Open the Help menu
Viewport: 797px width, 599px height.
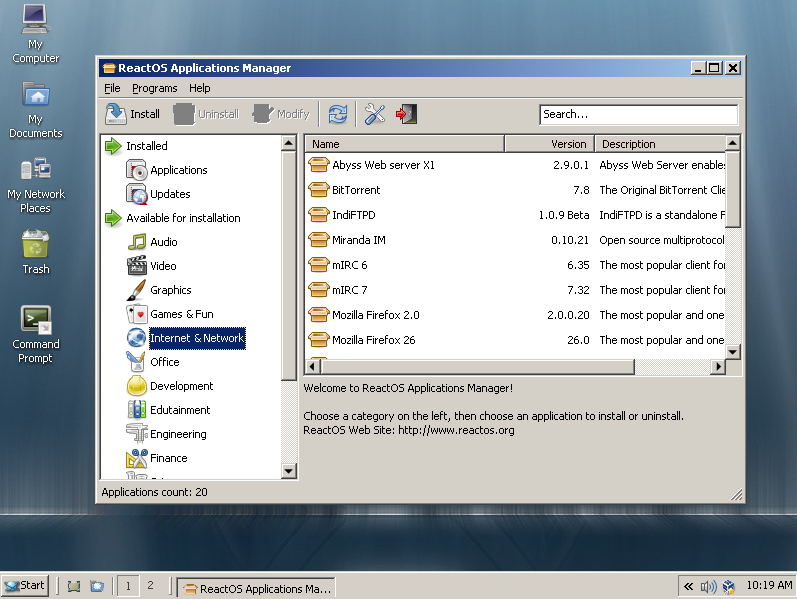pos(200,88)
